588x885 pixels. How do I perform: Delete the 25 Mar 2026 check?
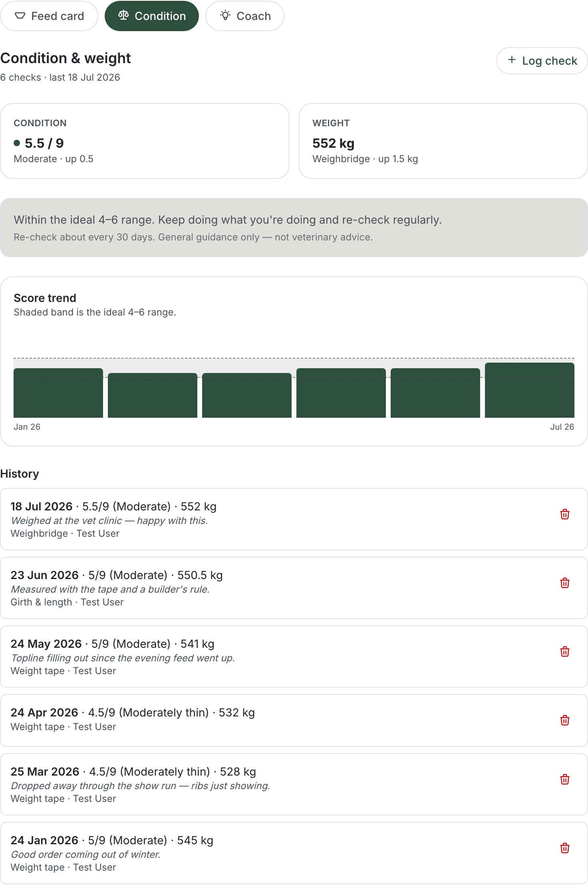pyautogui.click(x=565, y=779)
